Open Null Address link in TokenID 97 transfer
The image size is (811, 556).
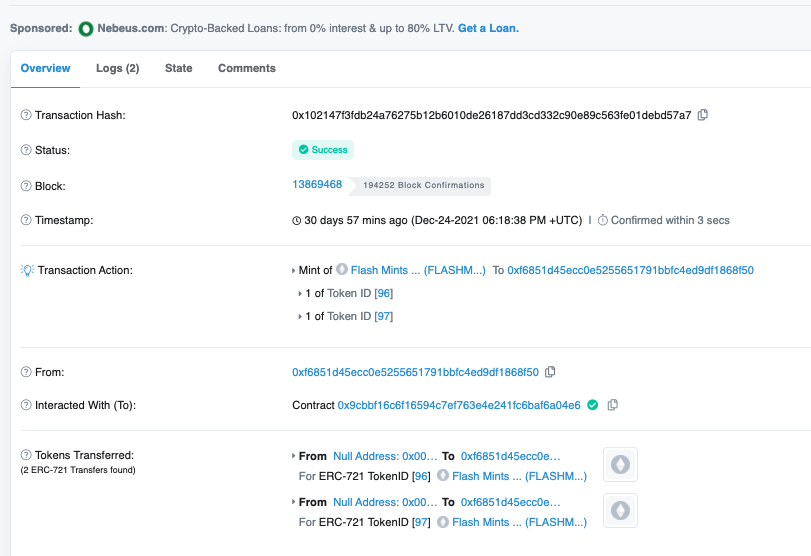(385, 502)
